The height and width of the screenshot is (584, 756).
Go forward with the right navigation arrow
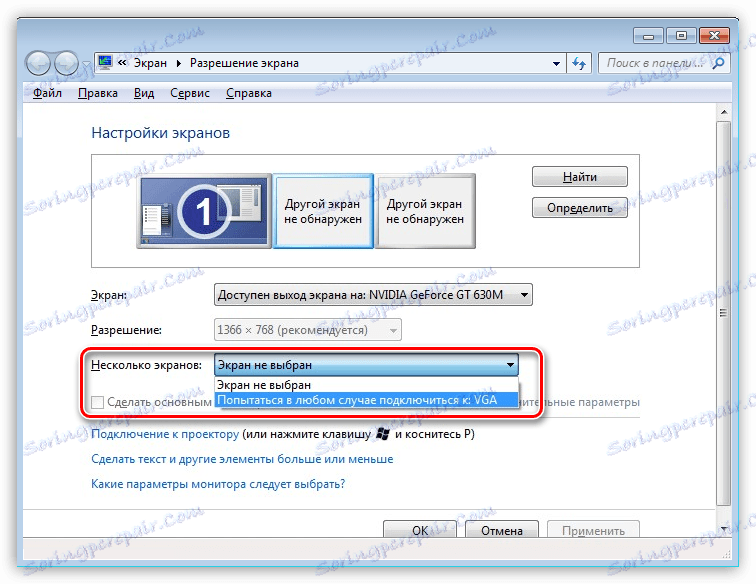66,63
